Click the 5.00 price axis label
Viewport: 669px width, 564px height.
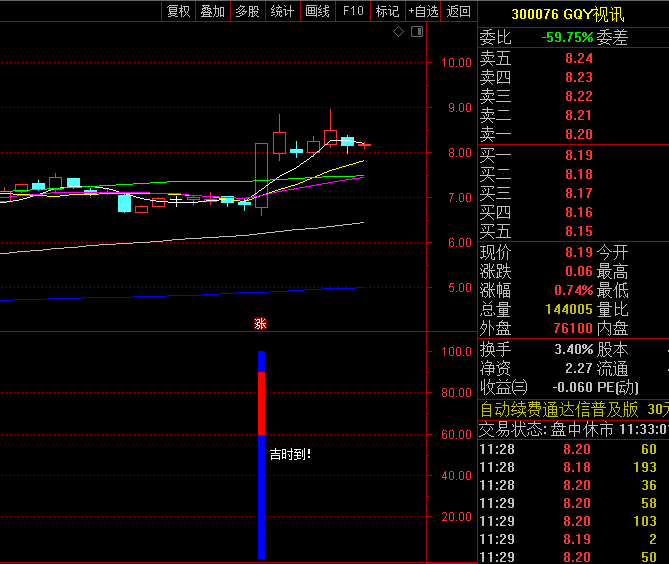click(460, 288)
